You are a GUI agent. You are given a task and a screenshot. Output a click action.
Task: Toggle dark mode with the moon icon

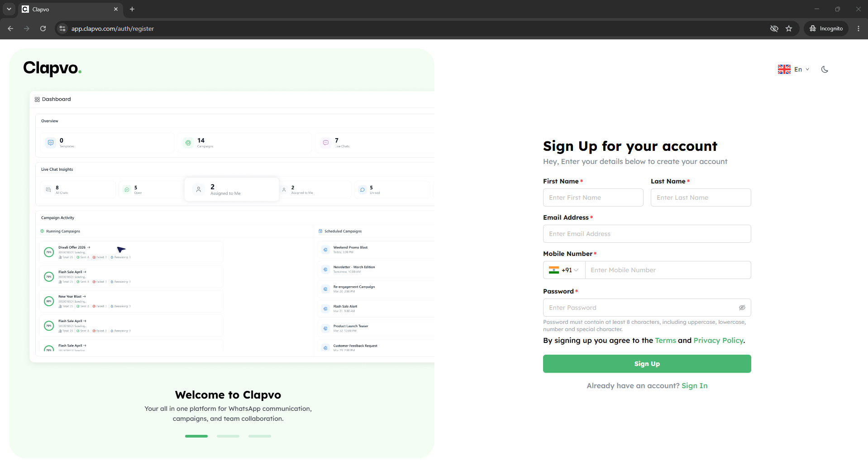[825, 69]
